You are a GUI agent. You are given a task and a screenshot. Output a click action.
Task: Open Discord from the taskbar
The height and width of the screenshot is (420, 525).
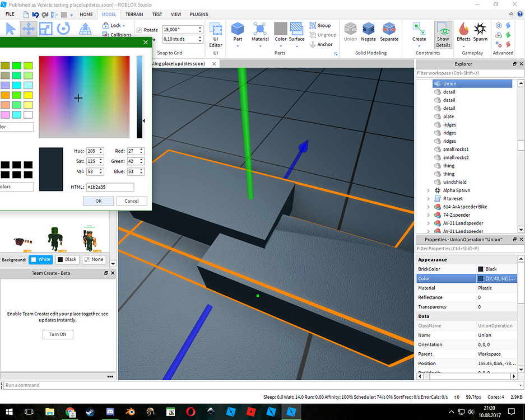[x=110, y=412]
